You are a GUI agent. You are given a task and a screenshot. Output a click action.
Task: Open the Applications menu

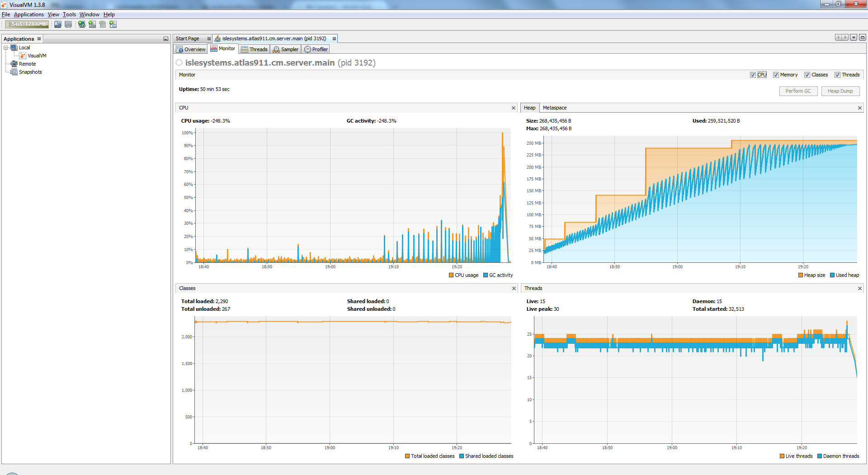coord(29,14)
